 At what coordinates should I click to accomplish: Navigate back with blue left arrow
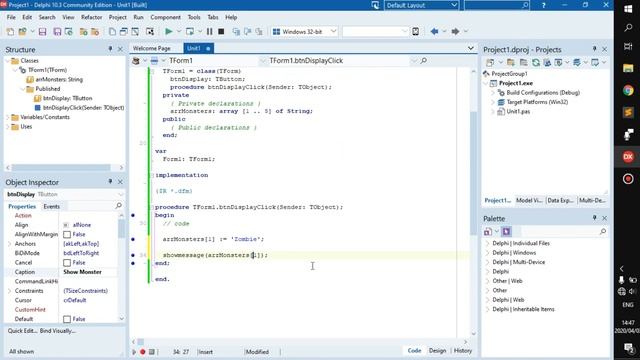coord(434,31)
